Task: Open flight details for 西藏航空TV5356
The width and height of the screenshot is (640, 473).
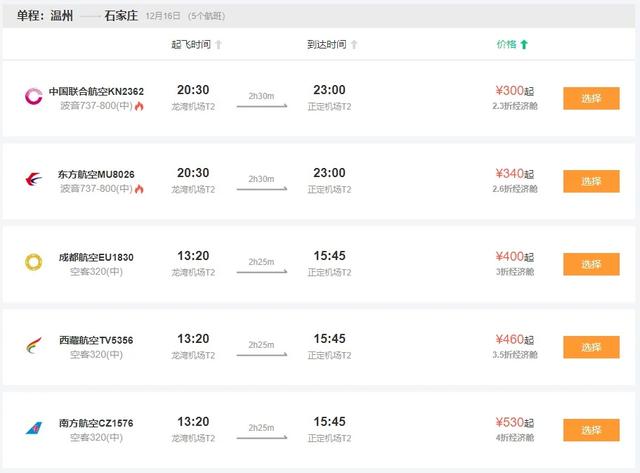Action: (x=95, y=340)
